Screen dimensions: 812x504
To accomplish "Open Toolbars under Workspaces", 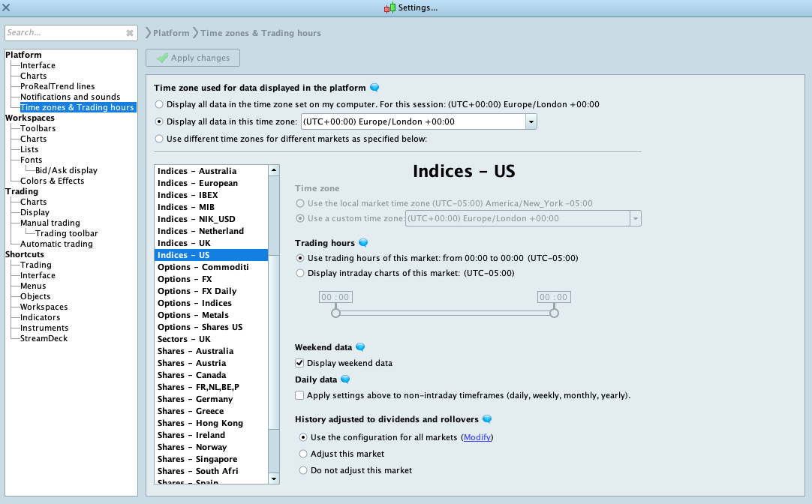I will coord(38,128).
